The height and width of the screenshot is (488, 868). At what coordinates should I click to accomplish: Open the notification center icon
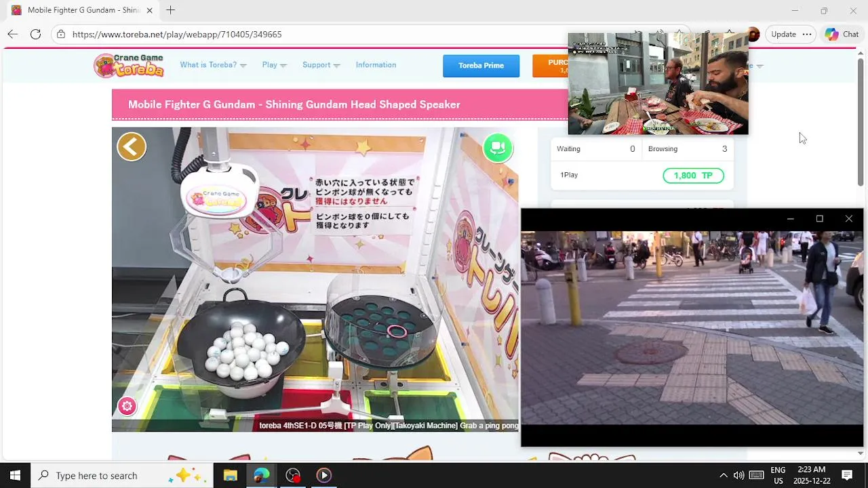[x=847, y=475]
